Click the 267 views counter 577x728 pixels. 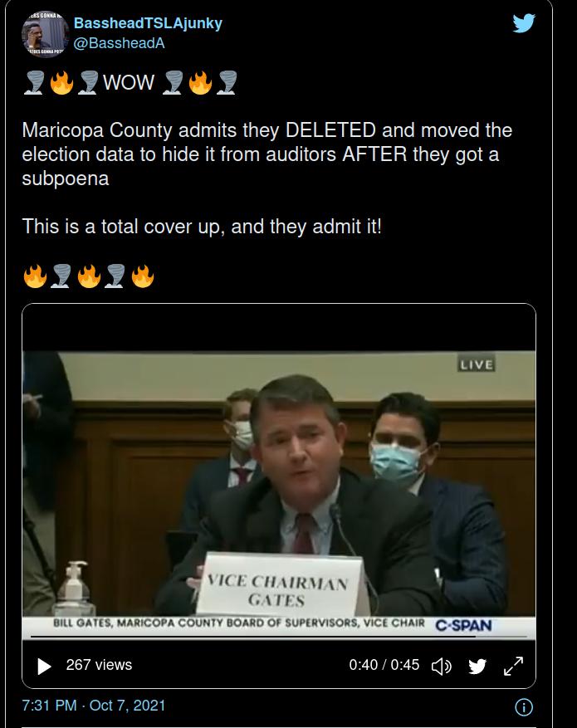[99, 665]
